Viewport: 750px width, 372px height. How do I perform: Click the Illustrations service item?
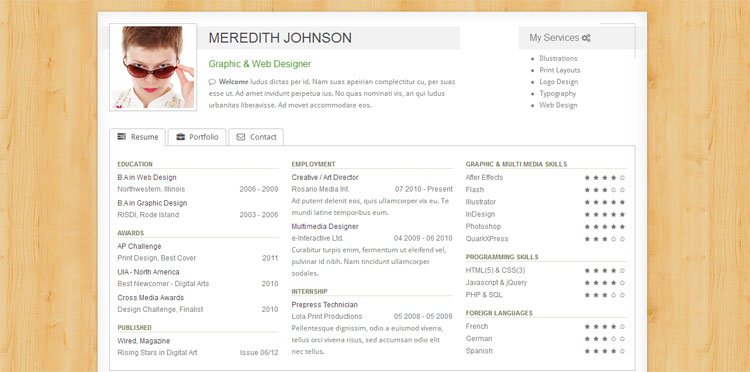coord(558,58)
